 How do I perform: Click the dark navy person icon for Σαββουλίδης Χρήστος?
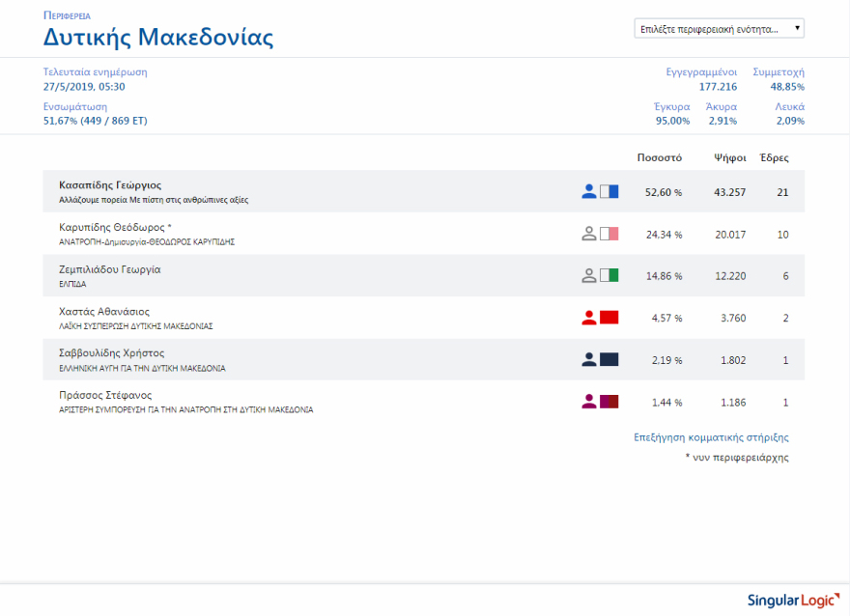point(589,359)
